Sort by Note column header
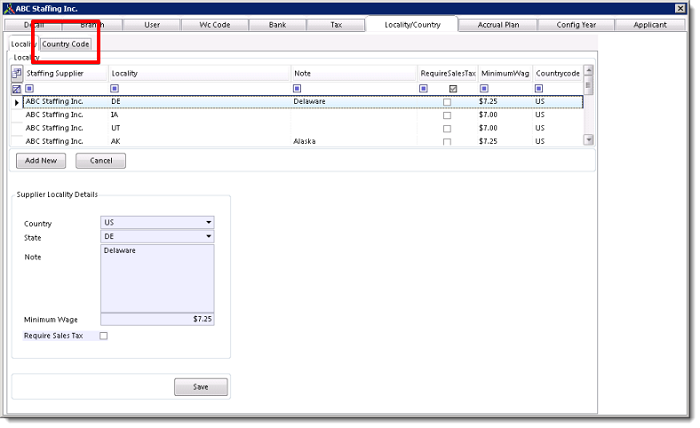Viewport: 700px width, 428px height. [x=354, y=73]
